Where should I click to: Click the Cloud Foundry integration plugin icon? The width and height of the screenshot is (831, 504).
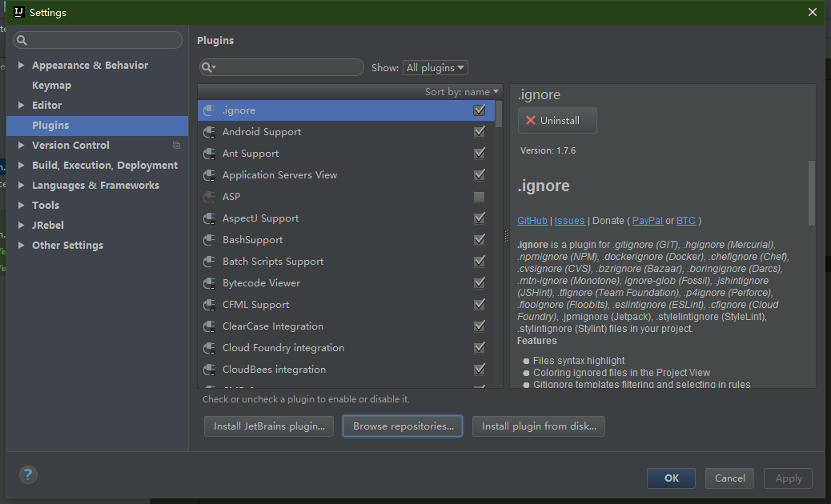point(209,348)
